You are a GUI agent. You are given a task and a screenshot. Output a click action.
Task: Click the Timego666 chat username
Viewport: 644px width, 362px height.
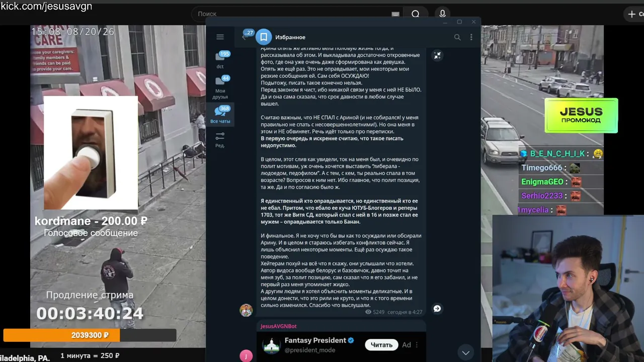point(541,168)
